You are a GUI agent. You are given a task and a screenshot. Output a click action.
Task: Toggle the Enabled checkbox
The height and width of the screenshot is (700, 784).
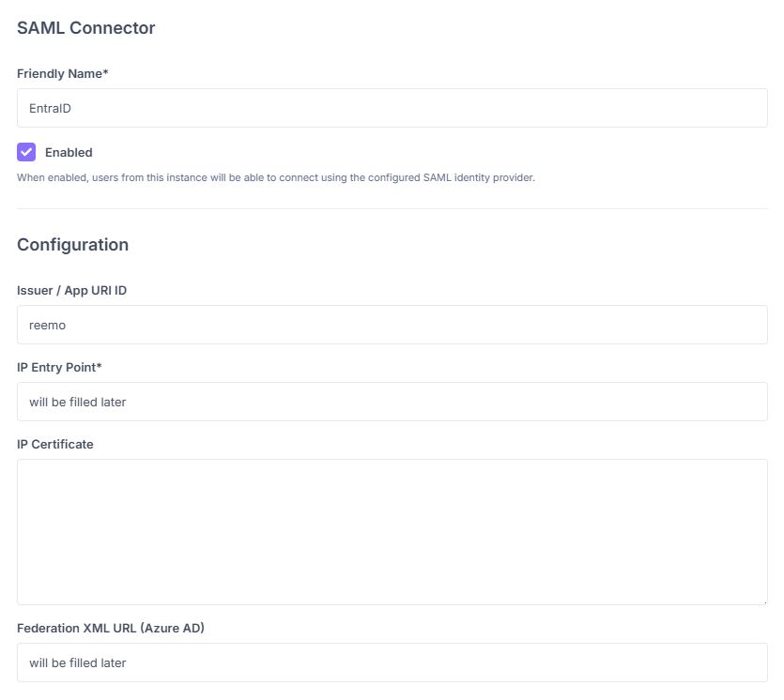(26, 152)
